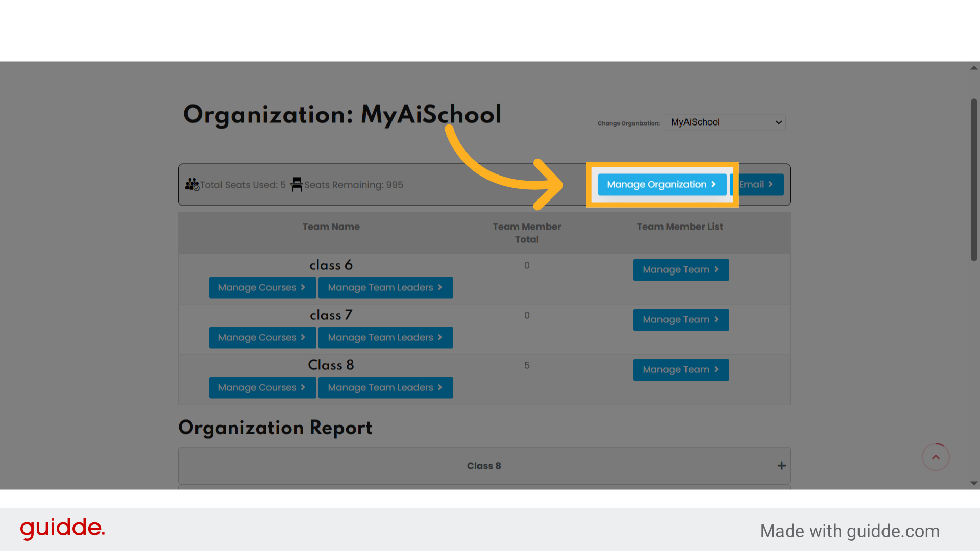The image size is (980, 551).
Task: Open Manage Team Leaders for Class 8
Action: [385, 387]
